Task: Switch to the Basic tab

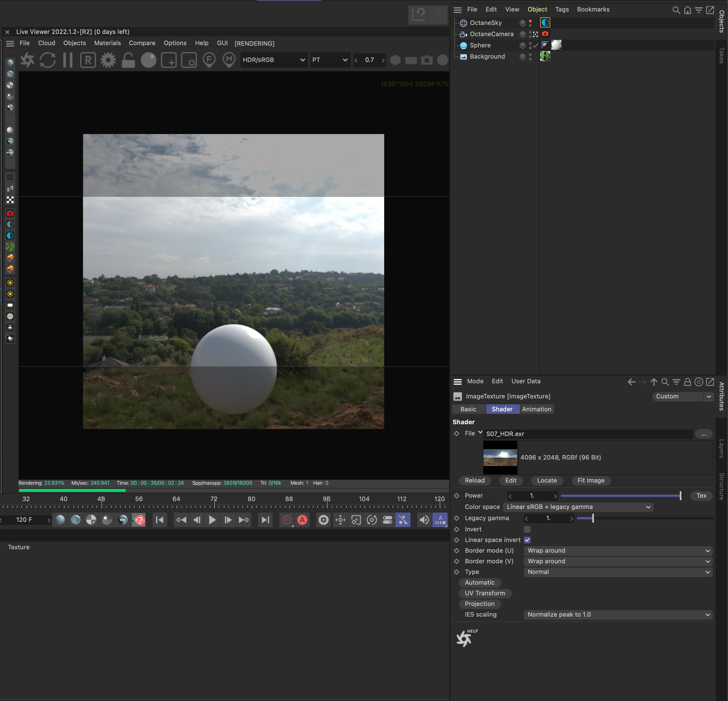Action: coord(468,409)
